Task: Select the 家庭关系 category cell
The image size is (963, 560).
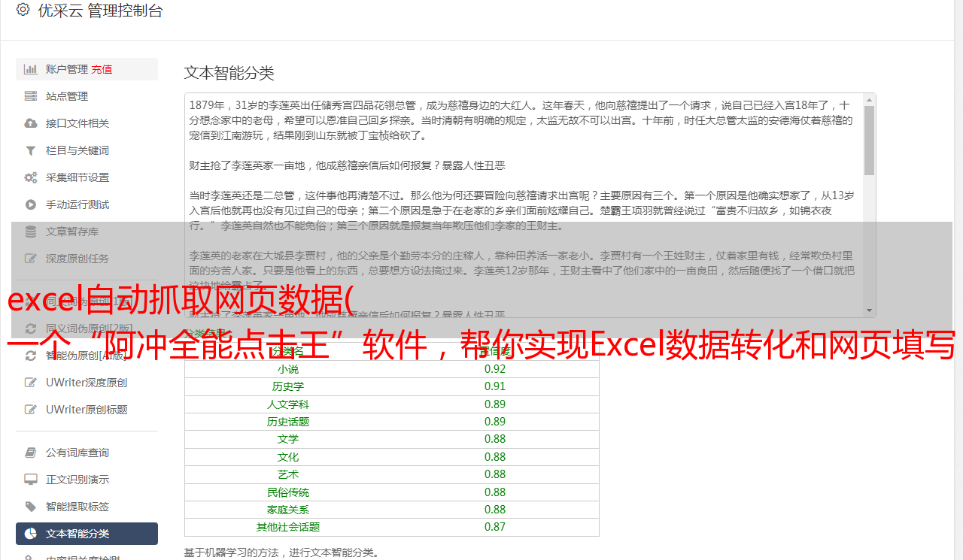Action: pyautogui.click(x=288, y=510)
